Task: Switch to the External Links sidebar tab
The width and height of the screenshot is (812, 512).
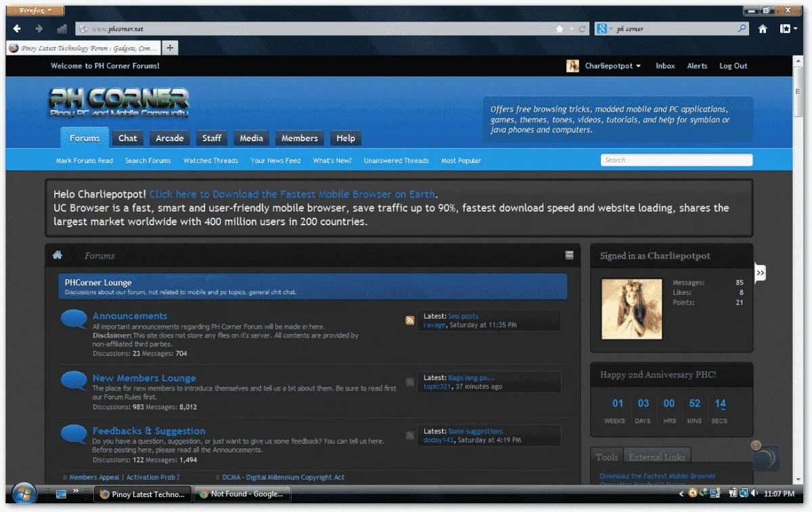Action: (x=656, y=457)
